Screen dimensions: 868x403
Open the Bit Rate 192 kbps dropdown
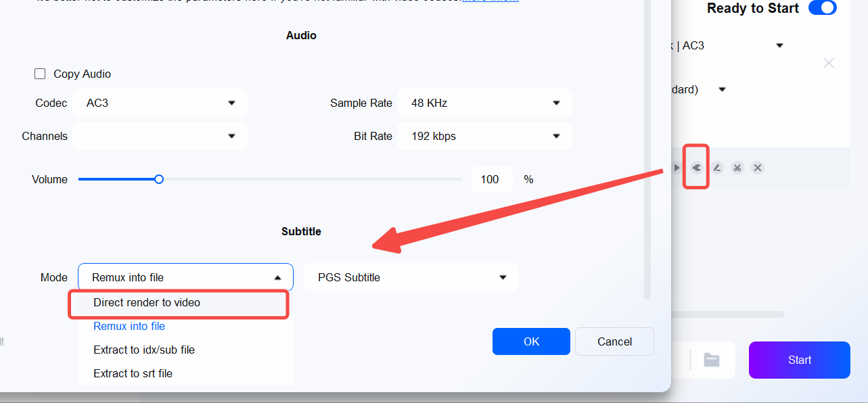coord(484,136)
